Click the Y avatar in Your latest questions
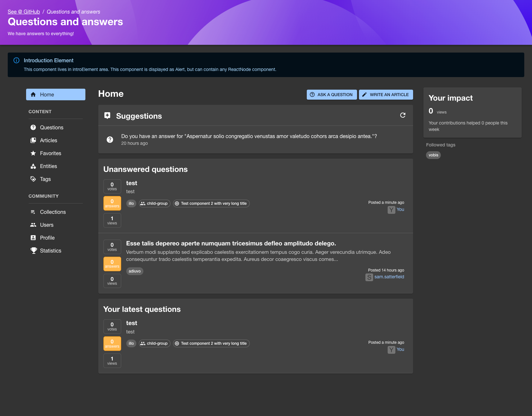This screenshot has height=416, width=532. click(391, 350)
